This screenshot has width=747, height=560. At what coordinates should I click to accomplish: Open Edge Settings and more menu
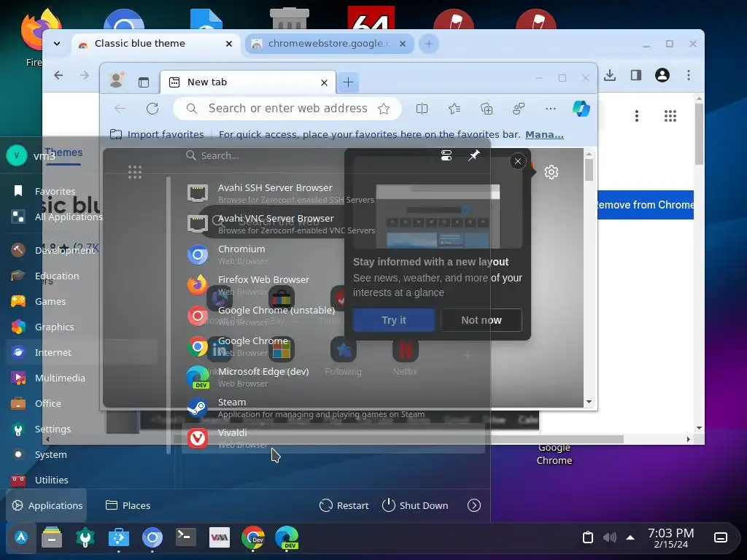[x=551, y=109]
